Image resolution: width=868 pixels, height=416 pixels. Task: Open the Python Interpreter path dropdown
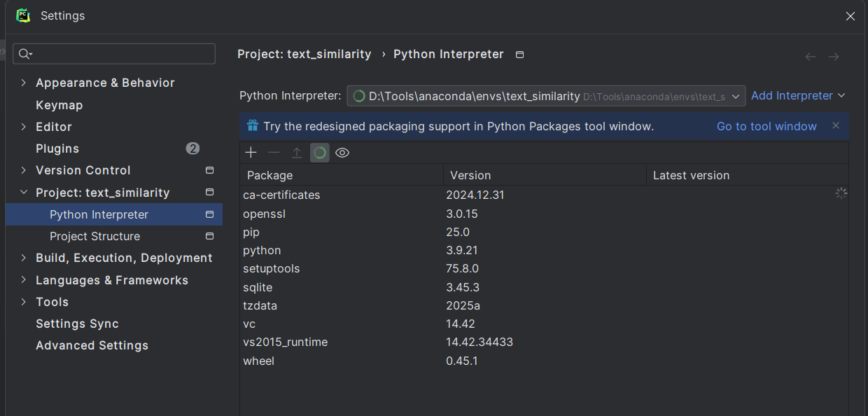(736, 95)
